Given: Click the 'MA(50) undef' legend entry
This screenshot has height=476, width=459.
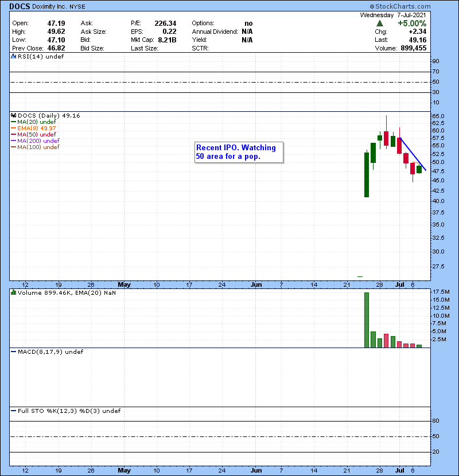Looking at the screenshot, I should [x=33, y=134].
